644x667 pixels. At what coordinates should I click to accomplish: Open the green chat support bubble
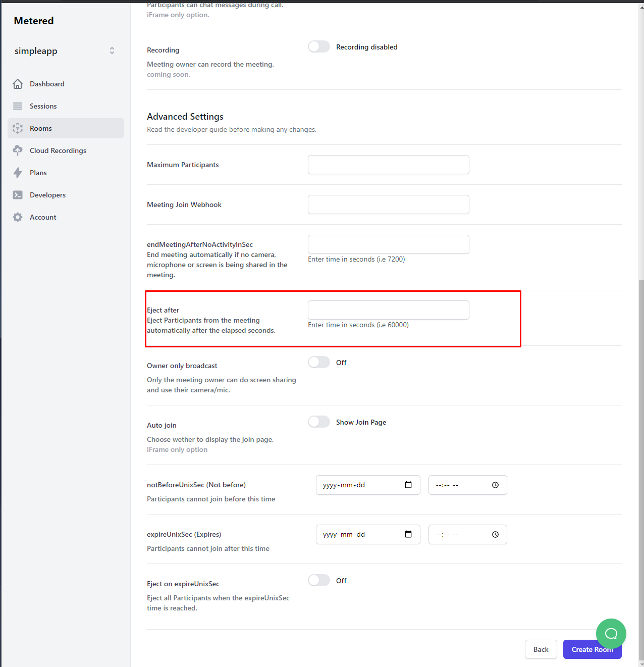point(611,634)
